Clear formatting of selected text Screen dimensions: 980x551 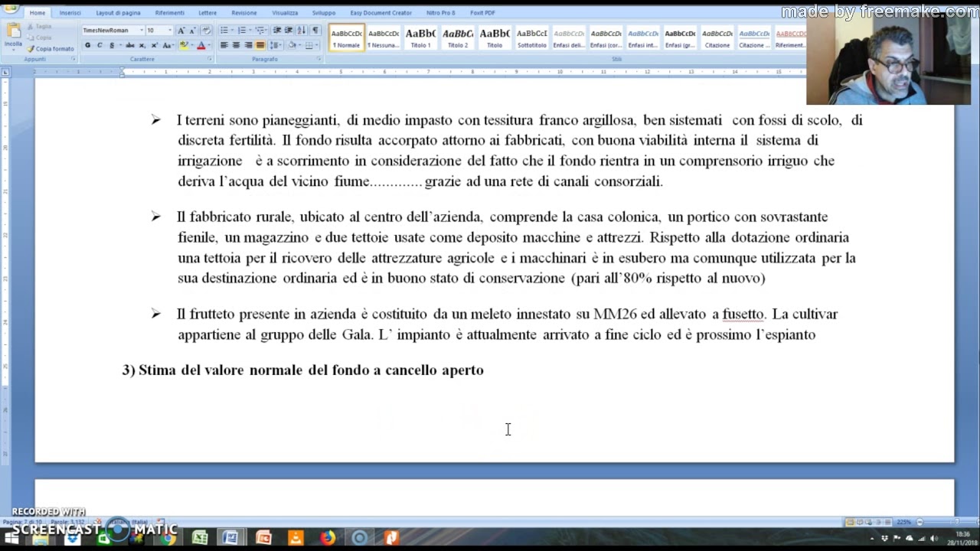click(x=206, y=31)
